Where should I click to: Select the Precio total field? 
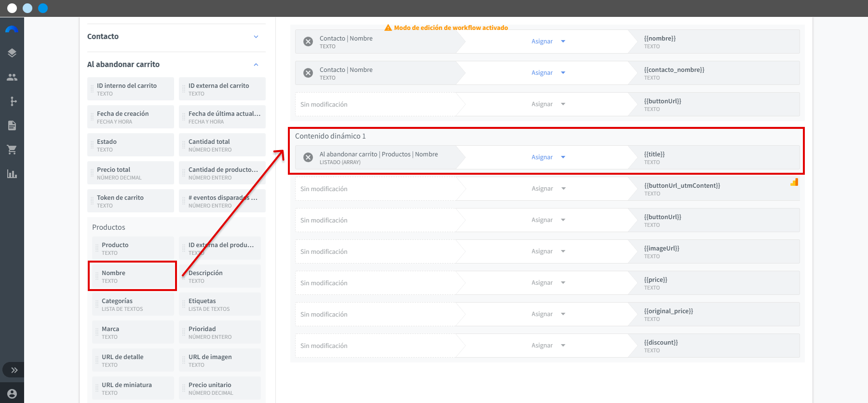pyautogui.click(x=131, y=173)
